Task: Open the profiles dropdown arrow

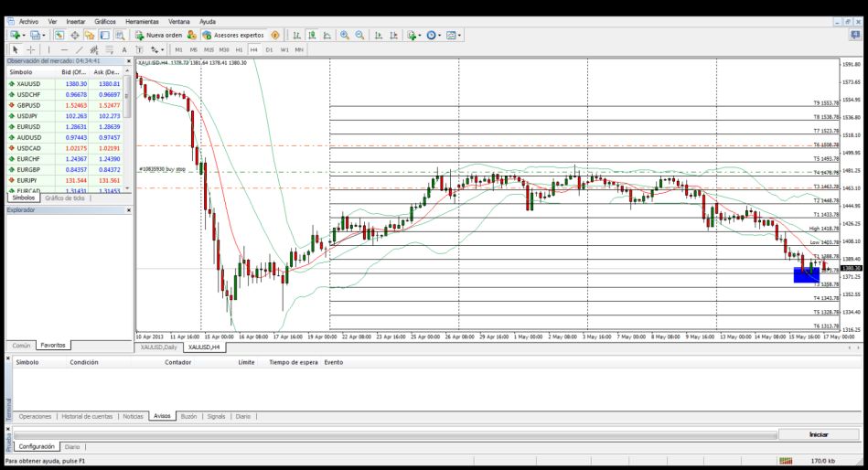Action: tap(43, 35)
